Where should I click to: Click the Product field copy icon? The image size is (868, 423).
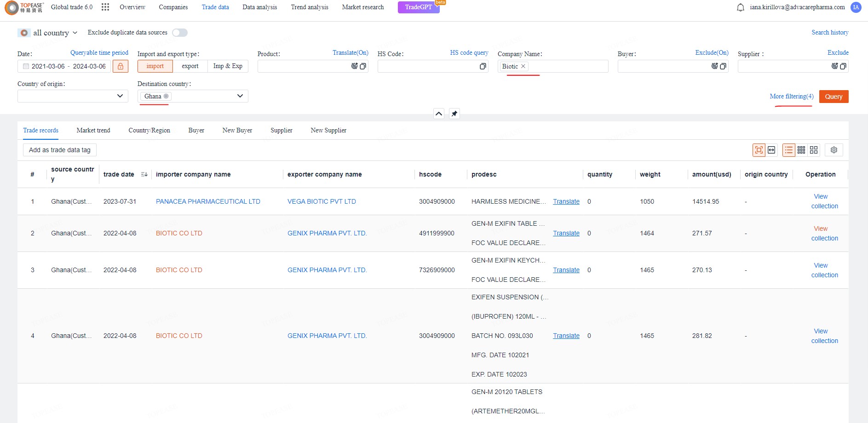coord(363,66)
